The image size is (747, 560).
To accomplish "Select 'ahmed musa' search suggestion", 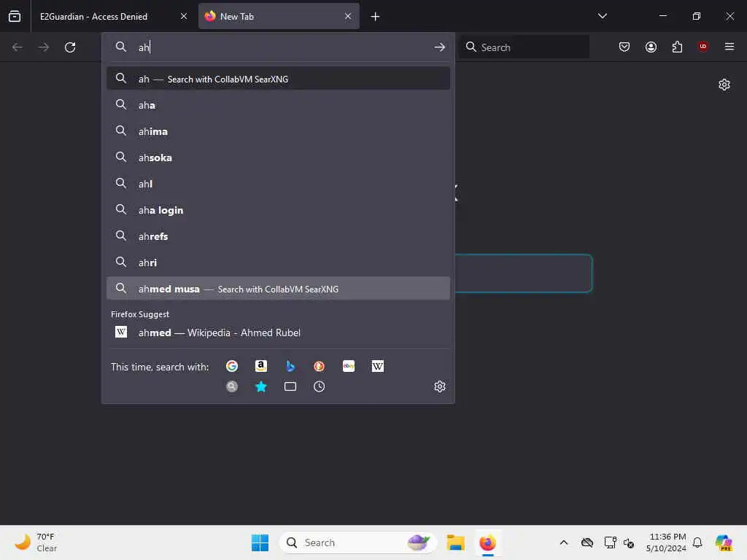I will click(278, 289).
